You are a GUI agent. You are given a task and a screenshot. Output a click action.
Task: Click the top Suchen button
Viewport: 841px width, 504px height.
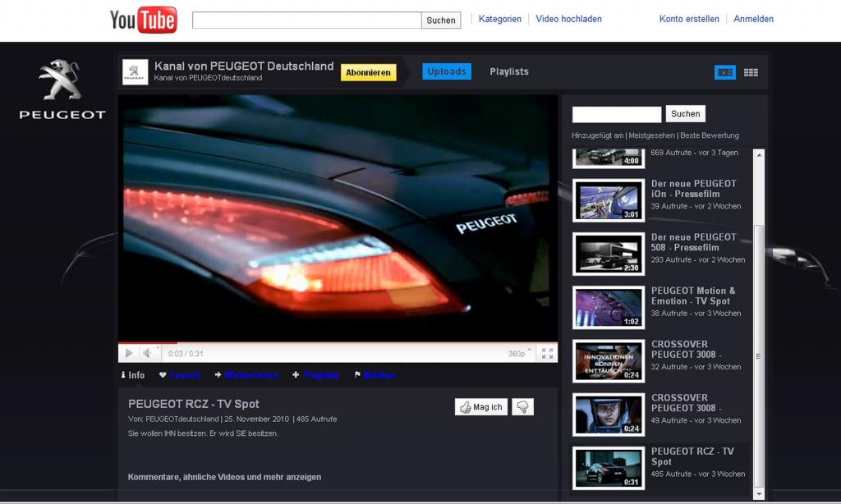point(441,20)
